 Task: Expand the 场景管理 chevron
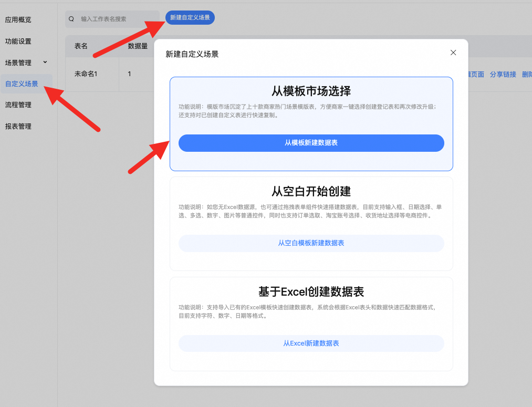click(45, 62)
